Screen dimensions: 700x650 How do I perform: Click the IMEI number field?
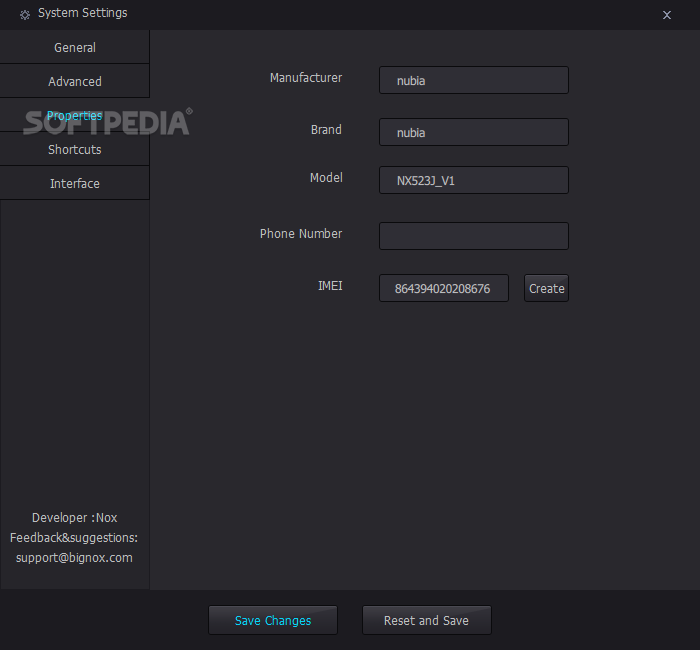(x=444, y=288)
